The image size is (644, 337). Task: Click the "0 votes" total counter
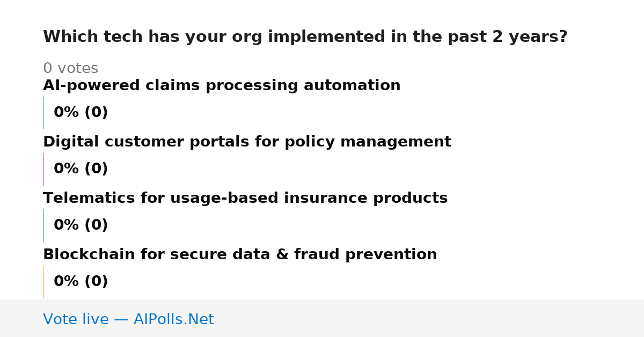71,69
